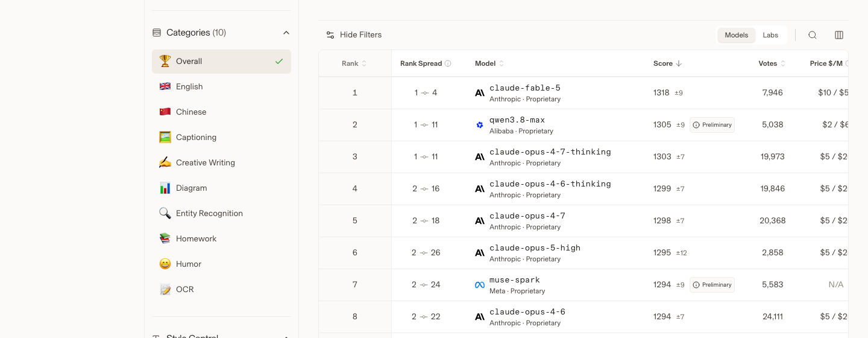Click the Anthropic logo in the claude-opus-4-7 row
The image size is (868, 338).
(480, 221)
